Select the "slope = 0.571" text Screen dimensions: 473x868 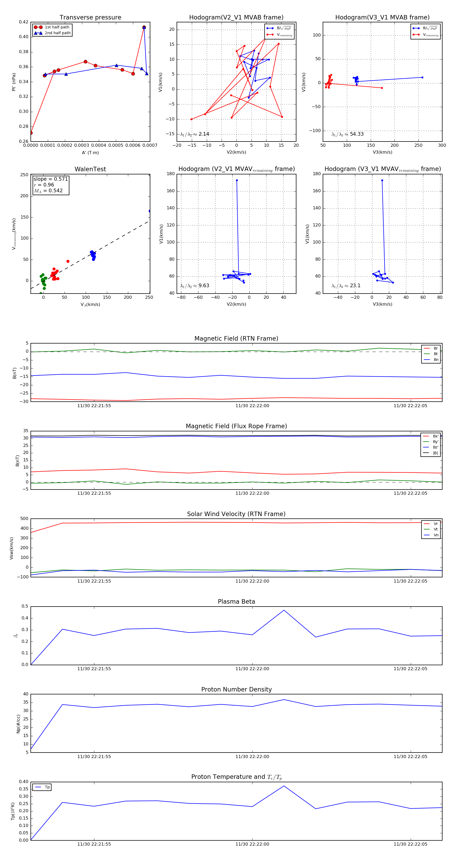(x=51, y=179)
